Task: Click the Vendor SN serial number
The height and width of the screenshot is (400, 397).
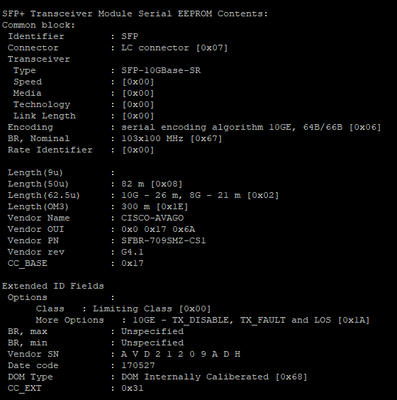Action: pyautogui.click(x=181, y=354)
